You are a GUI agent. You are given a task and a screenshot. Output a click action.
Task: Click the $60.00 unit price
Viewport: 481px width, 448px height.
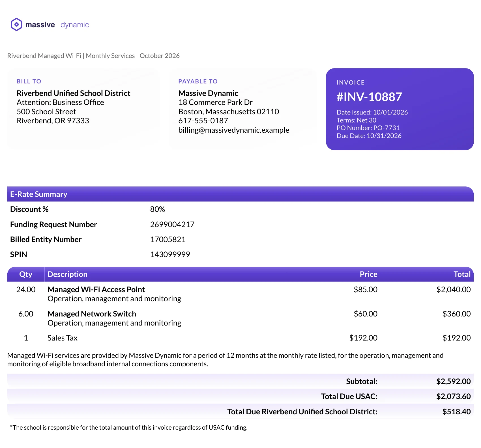[366, 314]
